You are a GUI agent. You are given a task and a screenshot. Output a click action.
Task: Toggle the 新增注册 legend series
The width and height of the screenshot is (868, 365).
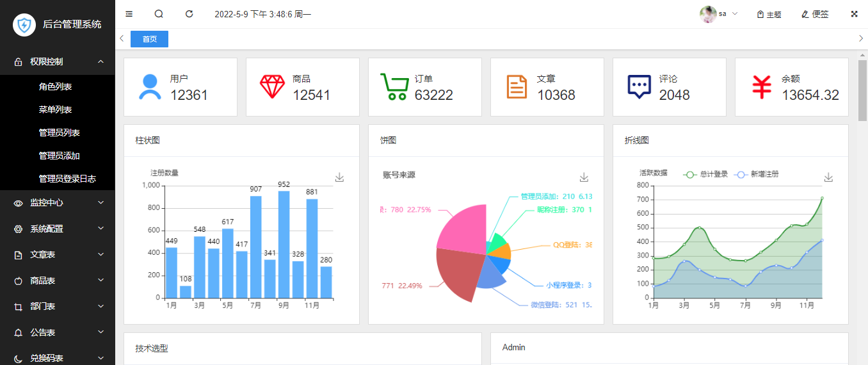757,174
